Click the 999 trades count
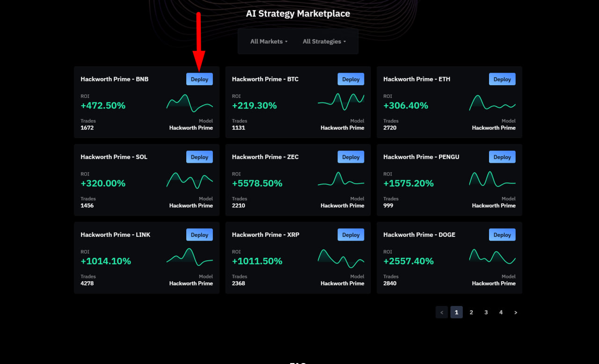 pos(388,205)
